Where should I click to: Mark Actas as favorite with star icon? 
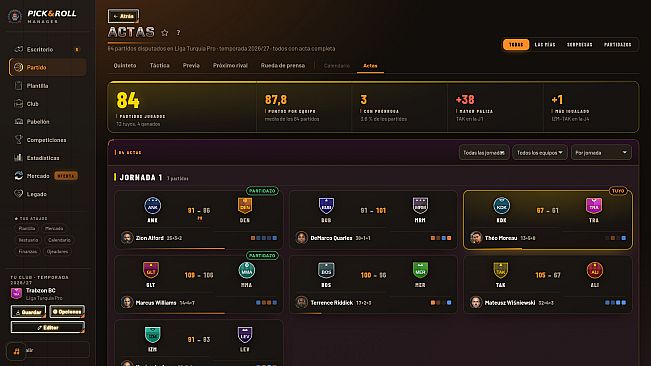pyautogui.click(x=165, y=32)
